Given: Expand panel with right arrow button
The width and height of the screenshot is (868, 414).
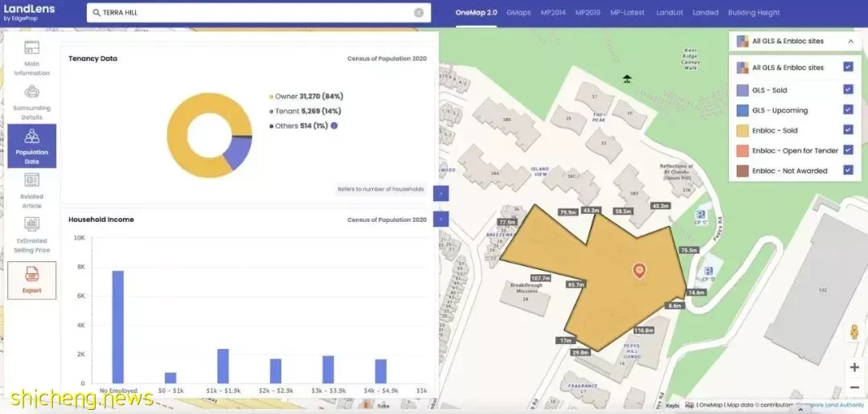Looking at the screenshot, I should click(x=440, y=193).
